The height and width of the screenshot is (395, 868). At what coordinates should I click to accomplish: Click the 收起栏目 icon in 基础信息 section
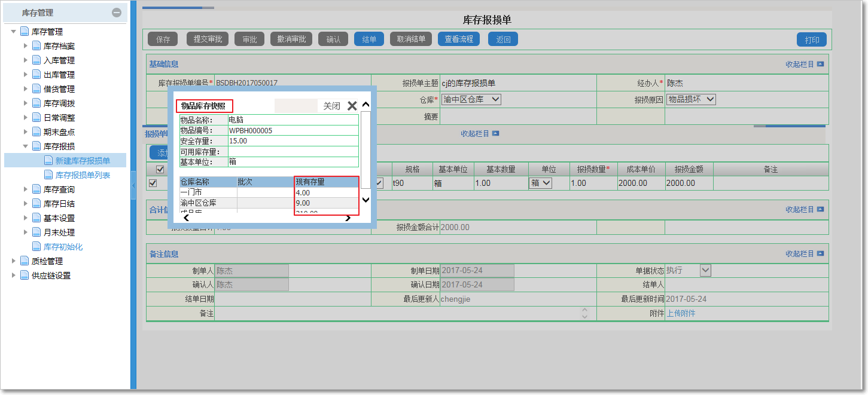820,65
